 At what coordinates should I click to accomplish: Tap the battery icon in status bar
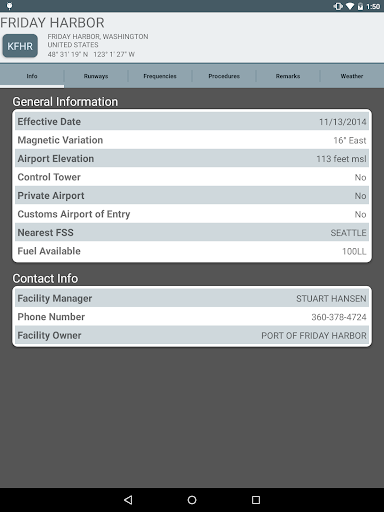pos(360,6)
